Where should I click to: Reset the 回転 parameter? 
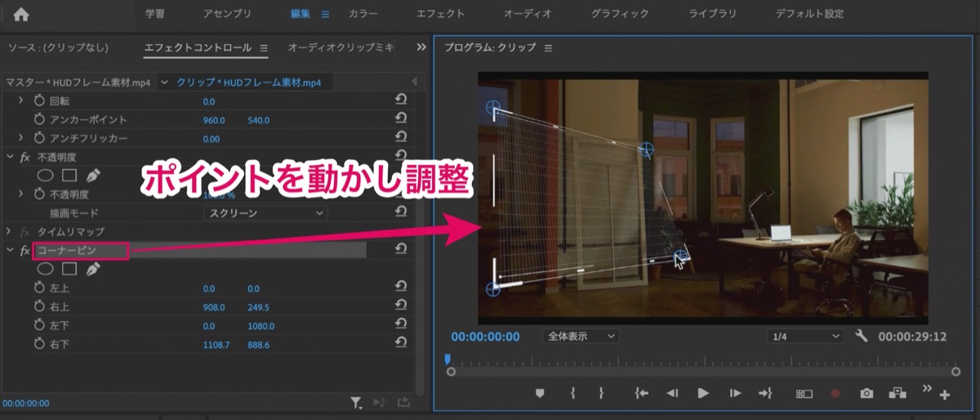(401, 101)
